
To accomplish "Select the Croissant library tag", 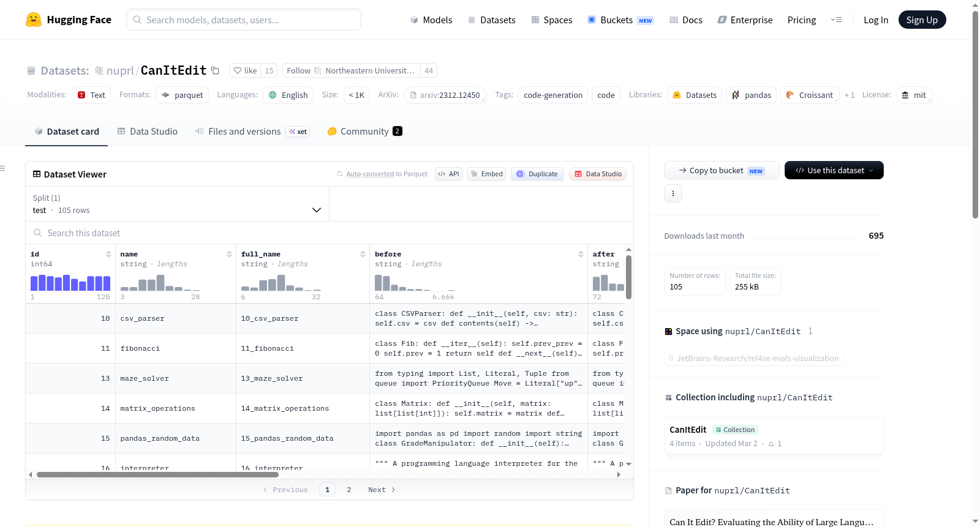I will click(x=810, y=95).
